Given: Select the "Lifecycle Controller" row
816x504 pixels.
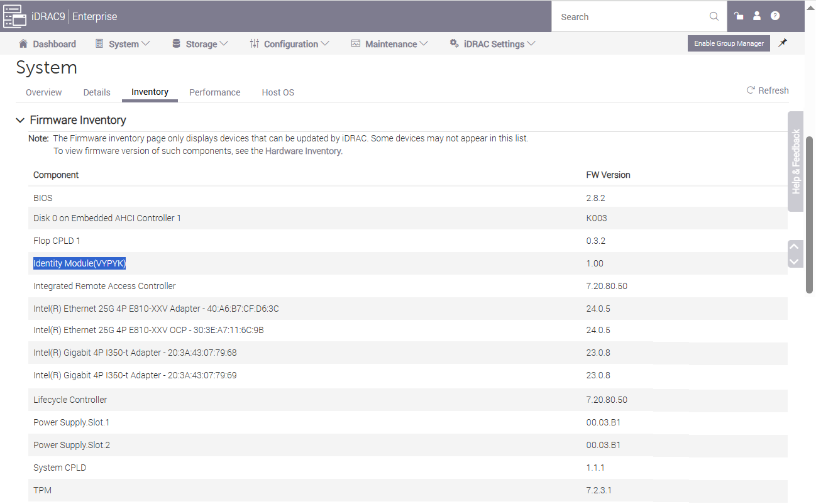Looking at the screenshot, I should tap(407, 400).
